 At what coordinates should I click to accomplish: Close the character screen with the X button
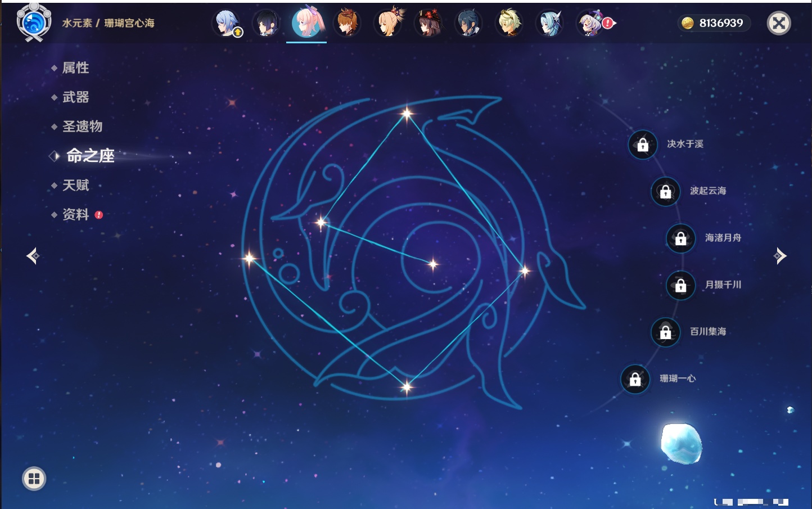[x=779, y=23]
